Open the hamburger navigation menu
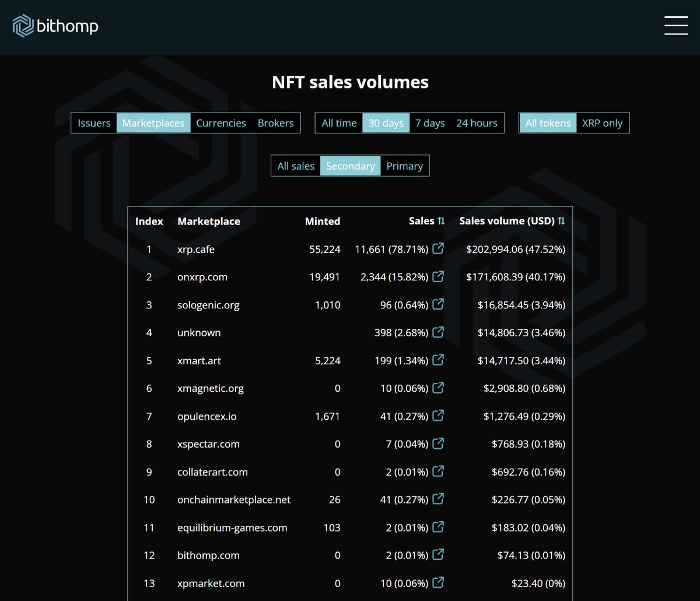This screenshot has width=700, height=601. (675, 26)
